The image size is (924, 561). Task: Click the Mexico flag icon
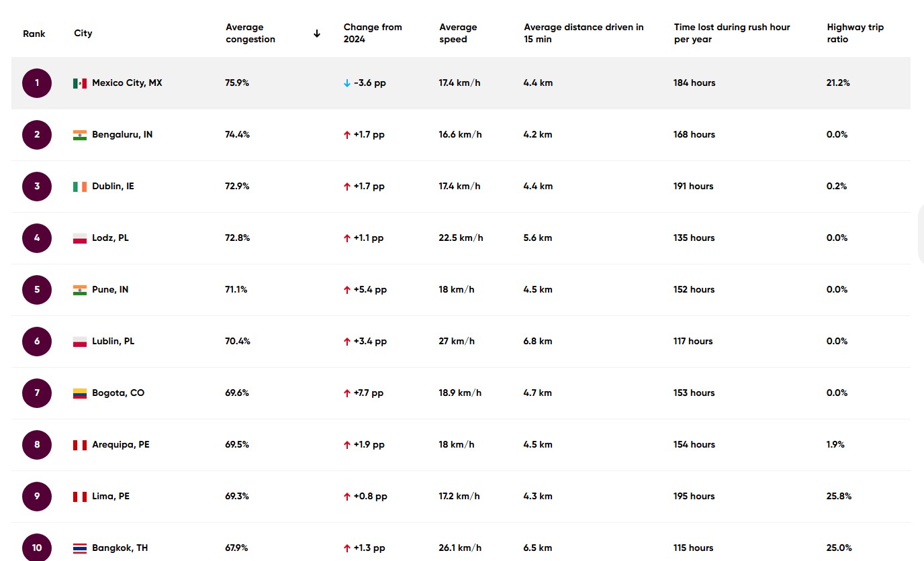[x=80, y=83]
